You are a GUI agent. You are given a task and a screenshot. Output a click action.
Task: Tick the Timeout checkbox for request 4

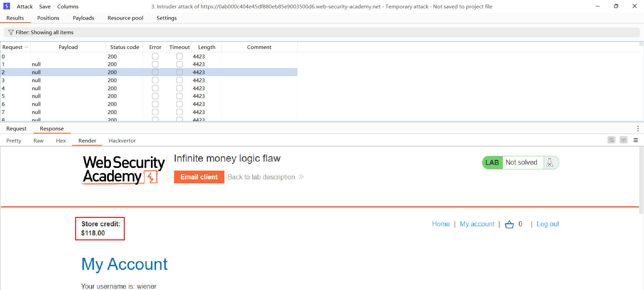180,88
